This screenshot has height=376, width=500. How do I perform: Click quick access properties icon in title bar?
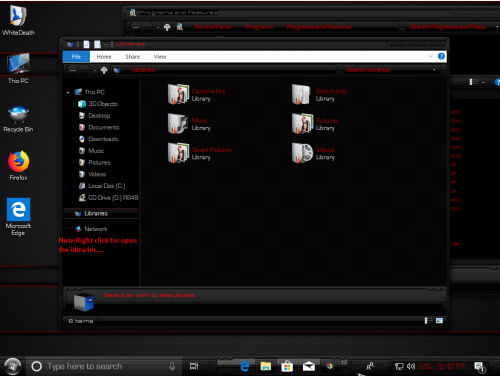point(86,44)
